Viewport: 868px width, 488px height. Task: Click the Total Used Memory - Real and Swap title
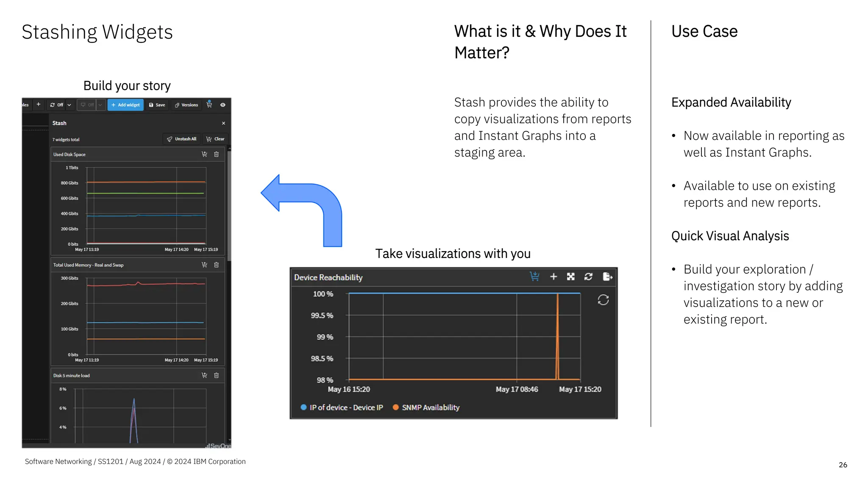pyautogui.click(x=89, y=265)
